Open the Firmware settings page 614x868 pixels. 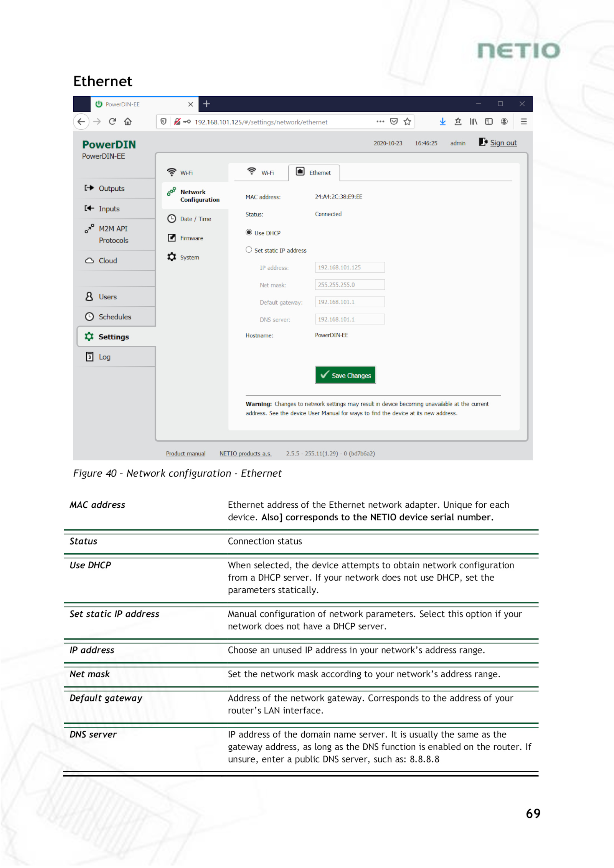(191, 238)
